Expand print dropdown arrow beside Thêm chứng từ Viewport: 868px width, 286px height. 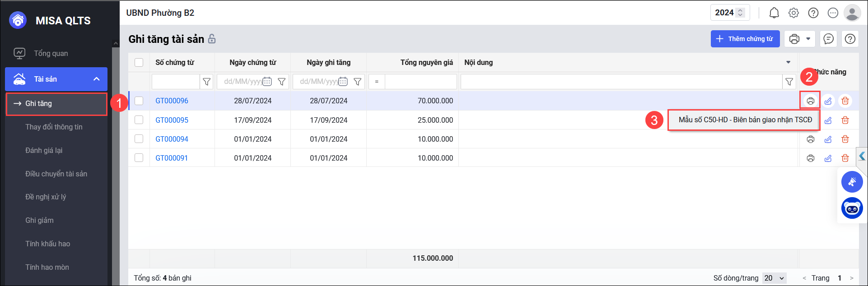808,39
